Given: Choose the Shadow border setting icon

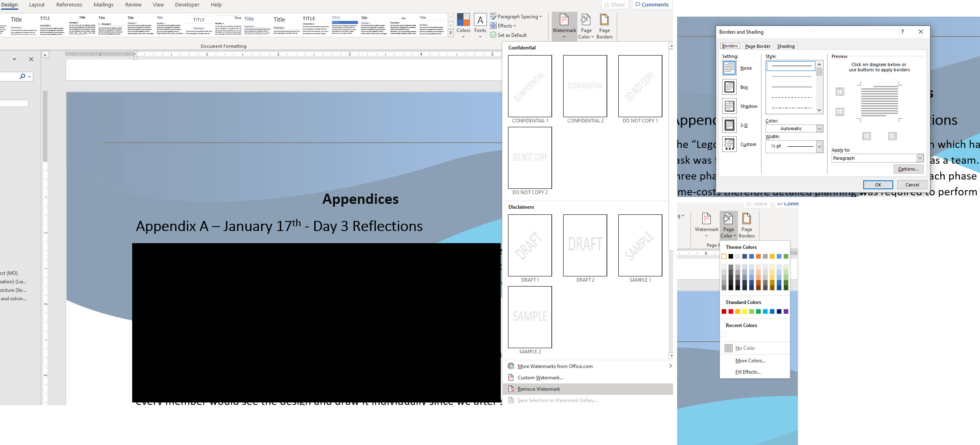Looking at the screenshot, I should 729,106.
